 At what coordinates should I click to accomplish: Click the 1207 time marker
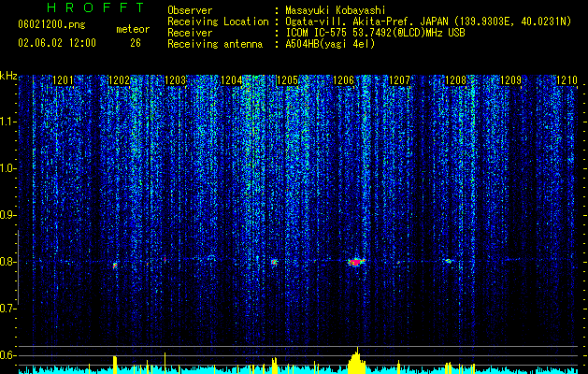(399, 80)
